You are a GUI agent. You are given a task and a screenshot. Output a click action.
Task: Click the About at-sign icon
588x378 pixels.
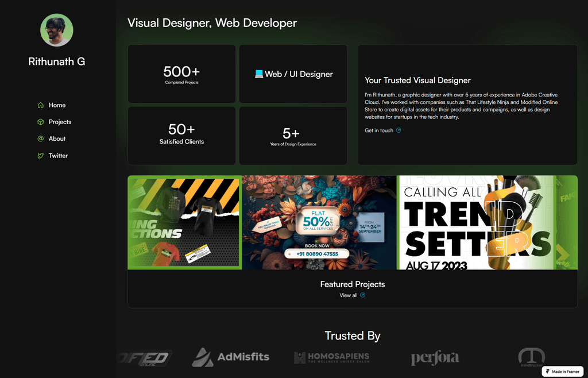[41, 139]
